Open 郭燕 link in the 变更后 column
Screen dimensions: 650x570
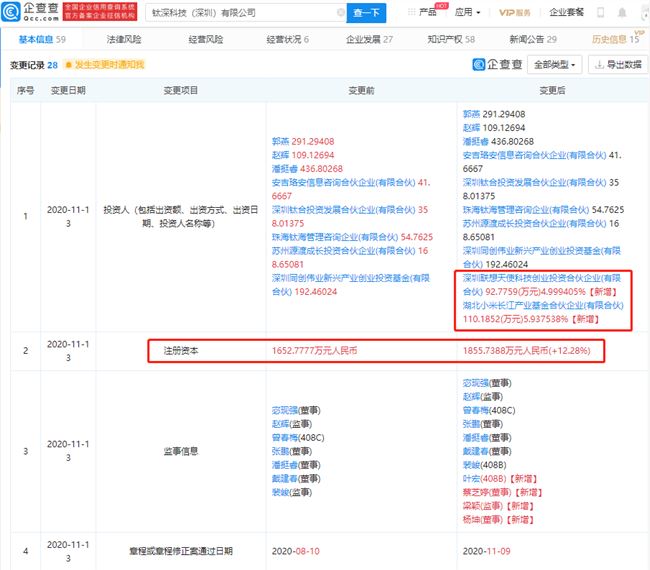point(471,114)
